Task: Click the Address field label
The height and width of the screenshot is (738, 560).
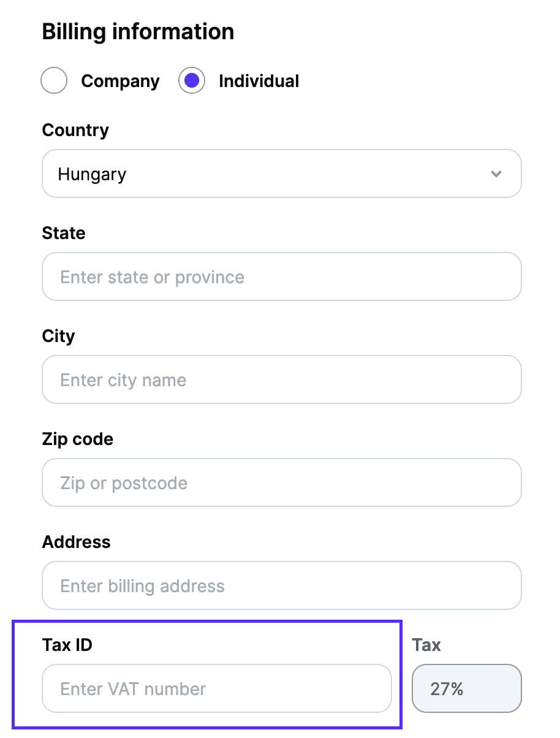Action: (x=76, y=542)
